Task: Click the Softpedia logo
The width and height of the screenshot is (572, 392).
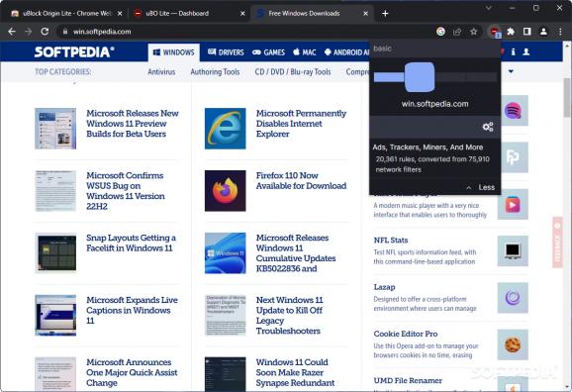Action: [x=74, y=51]
